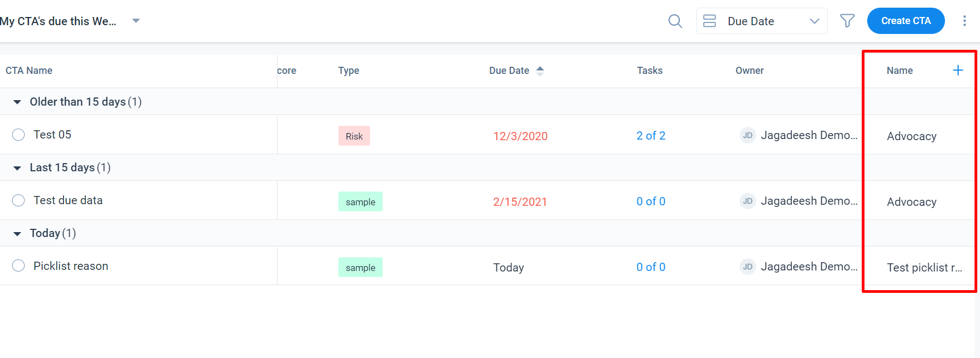
Task: Open 0 of 0 tasks for Test due data
Action: (650, 201)
